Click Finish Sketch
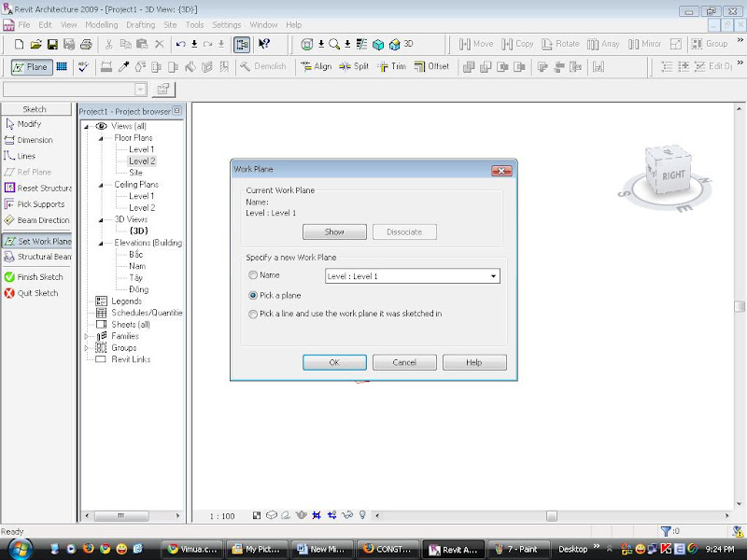The image size is (747, 560). point(34,276)
